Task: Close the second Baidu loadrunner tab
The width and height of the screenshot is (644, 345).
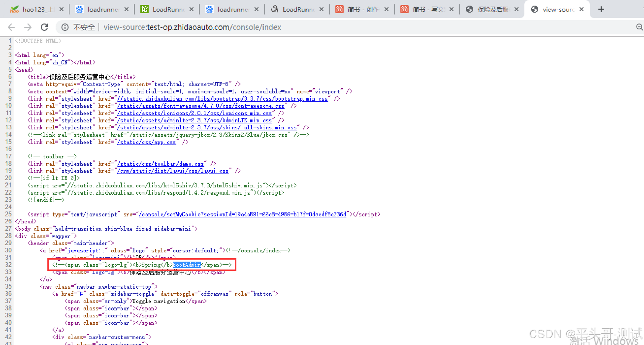Action: pos(256,9)
